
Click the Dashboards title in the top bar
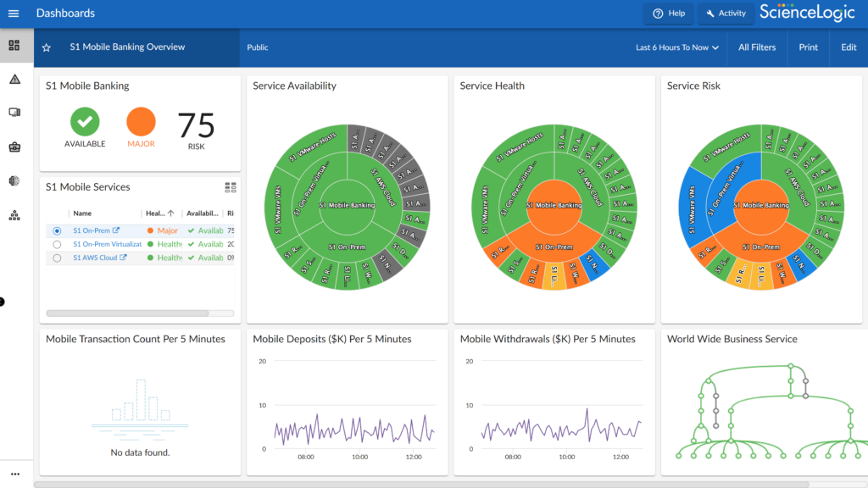click(x=65, y=13)
